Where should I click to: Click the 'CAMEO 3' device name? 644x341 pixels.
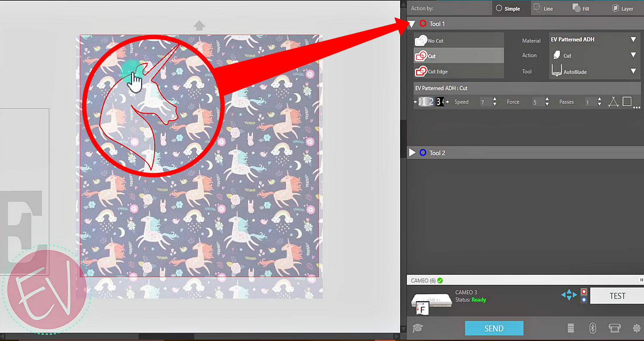pyautogui.click(x=466, y=293)
